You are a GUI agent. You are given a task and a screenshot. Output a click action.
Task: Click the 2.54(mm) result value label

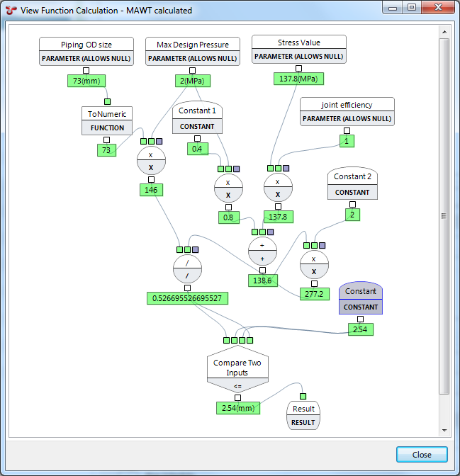point(237,408)
